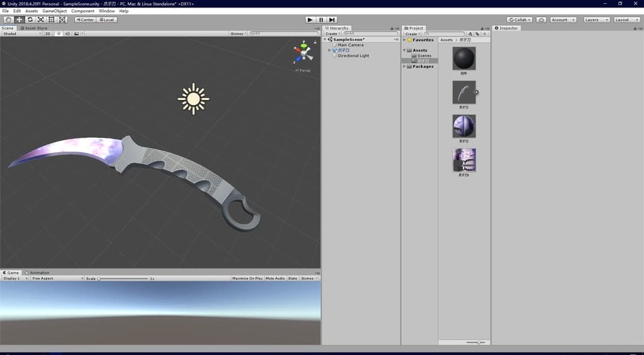644x355 pixels.
Task: Select the Rect Transform tool
Action: pos(51,20)
